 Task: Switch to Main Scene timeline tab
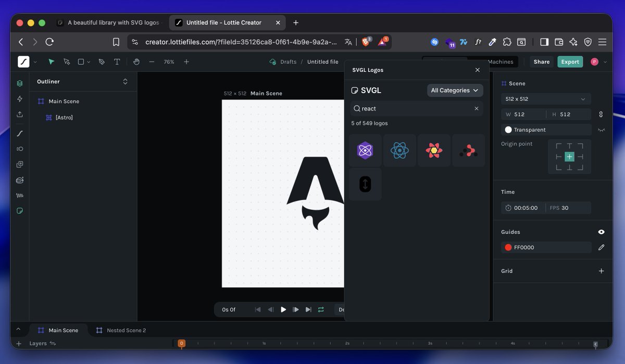58,330
